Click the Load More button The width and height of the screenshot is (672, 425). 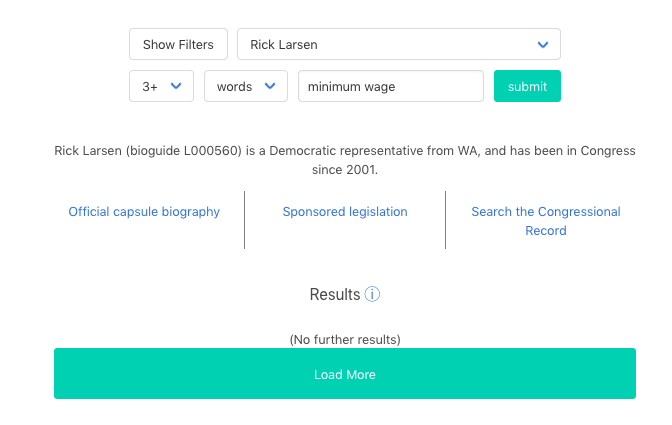pyautogui.click(x=345, y=374)
